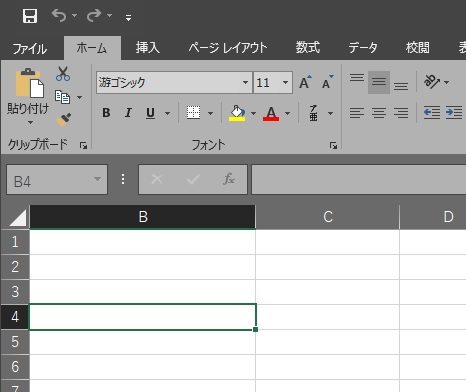
Task: Open the データ tab
Action: coord(363,48)
